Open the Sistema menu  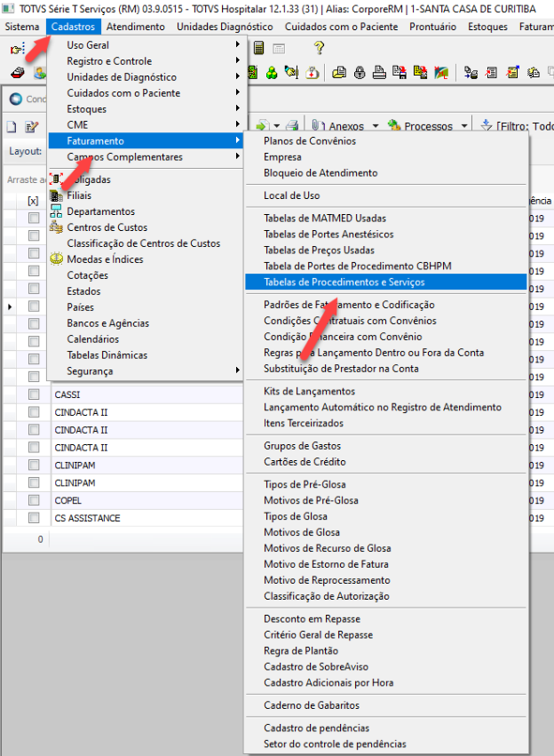click(x=22, y=27)
